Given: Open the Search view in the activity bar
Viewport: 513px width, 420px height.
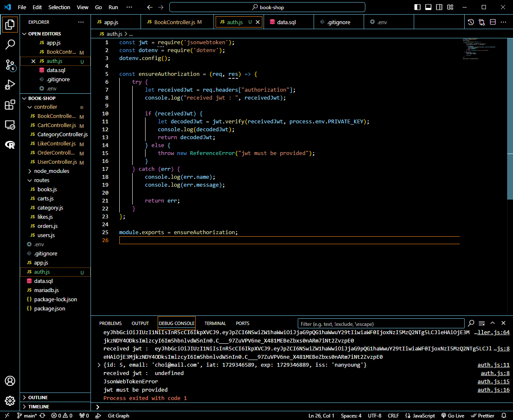Looking at the screenshot, I should [x=10, y=45].
